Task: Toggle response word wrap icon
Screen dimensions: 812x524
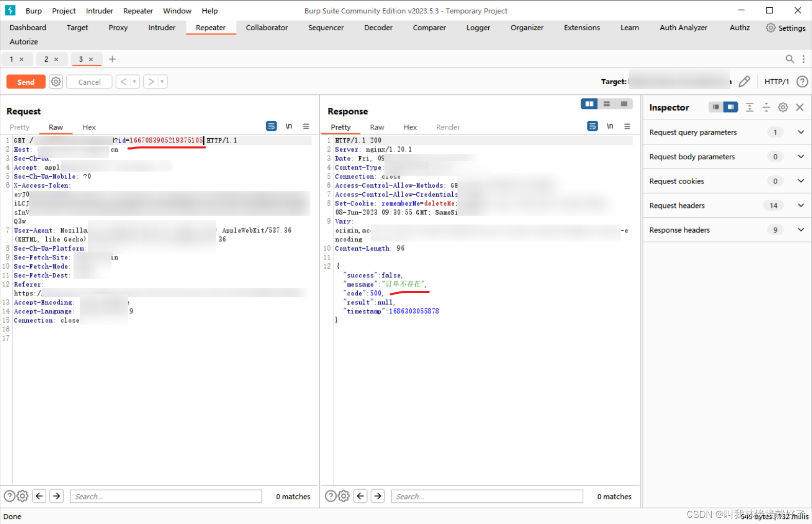Action: (x=593, y=126)
